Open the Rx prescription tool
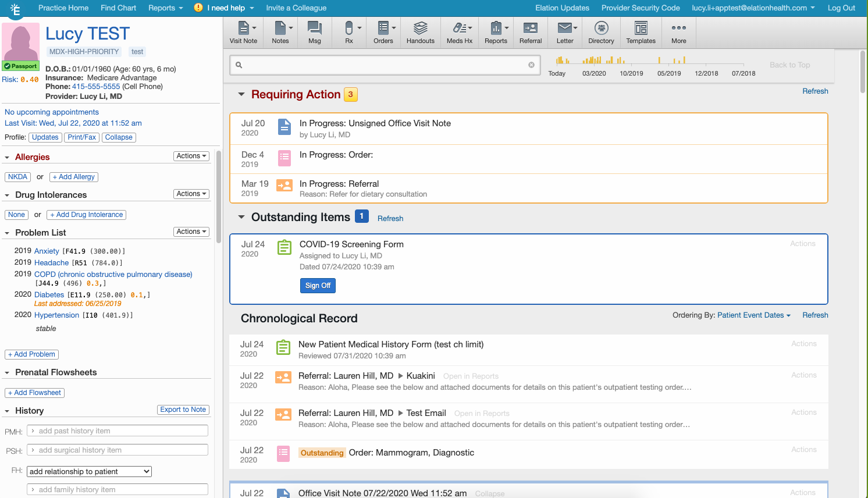Screen dimensions: 868x498 349,33
